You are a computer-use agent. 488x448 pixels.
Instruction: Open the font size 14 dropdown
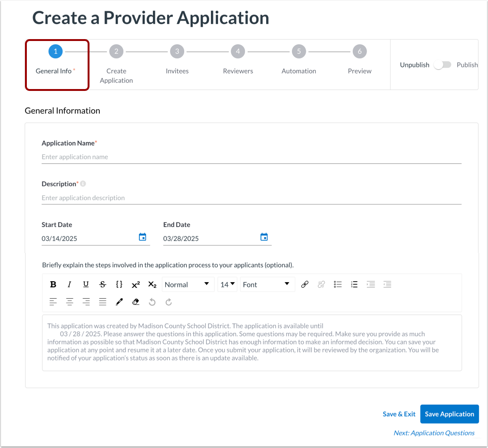click(228, 285)
